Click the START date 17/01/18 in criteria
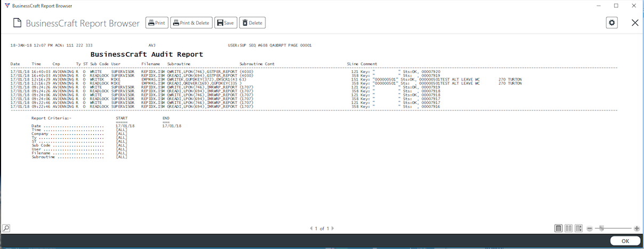This screenshot has width=644, height=249. point(125,126)
